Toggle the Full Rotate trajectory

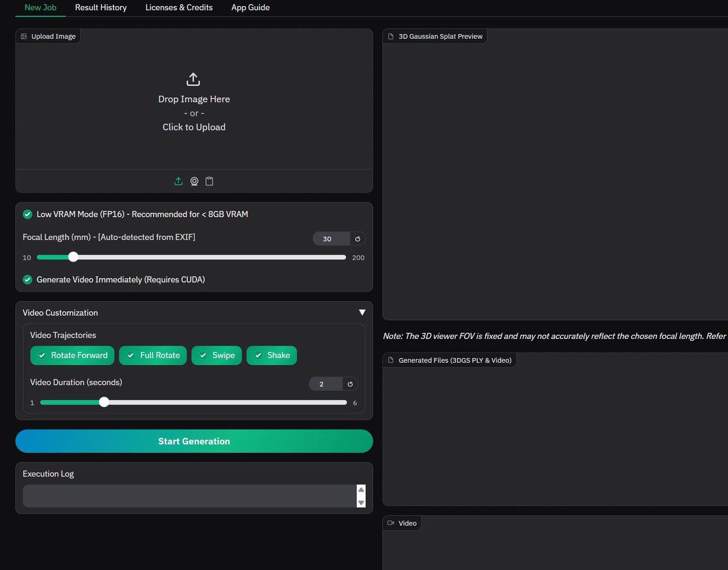[x=153, y=355]
